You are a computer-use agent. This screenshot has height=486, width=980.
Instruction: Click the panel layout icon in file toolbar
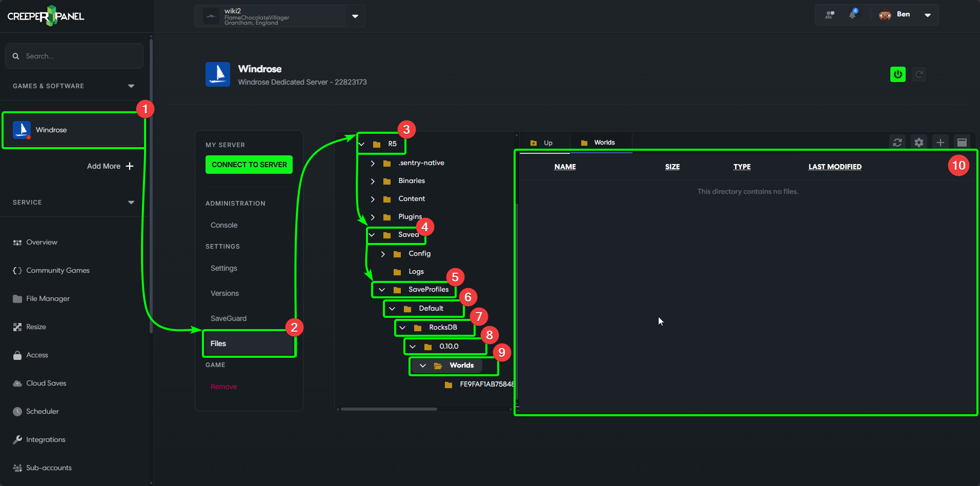962,143
